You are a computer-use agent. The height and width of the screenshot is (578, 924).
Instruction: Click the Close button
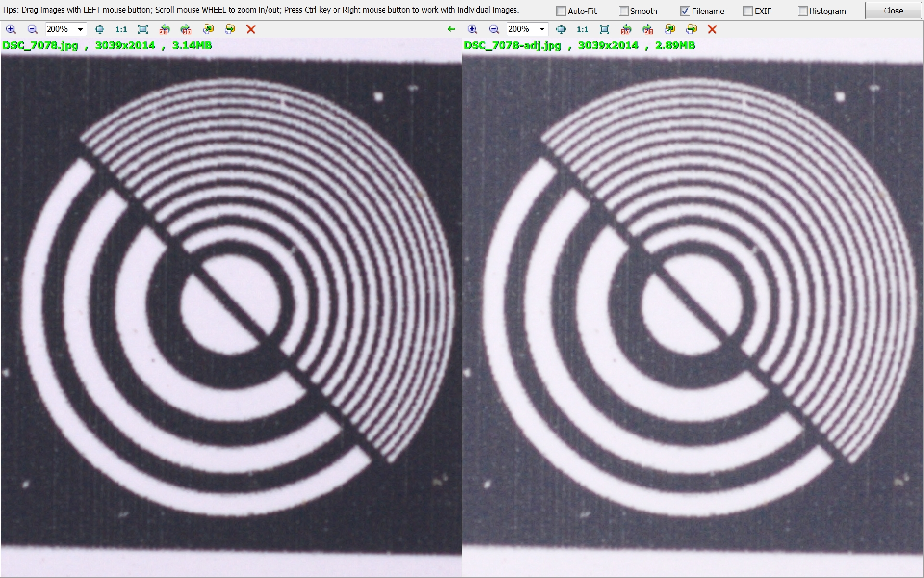(x=893, y=11)
